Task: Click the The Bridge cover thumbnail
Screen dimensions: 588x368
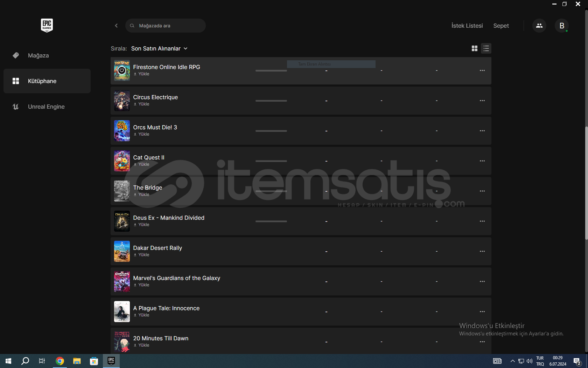Action: (x=122, y=191)
